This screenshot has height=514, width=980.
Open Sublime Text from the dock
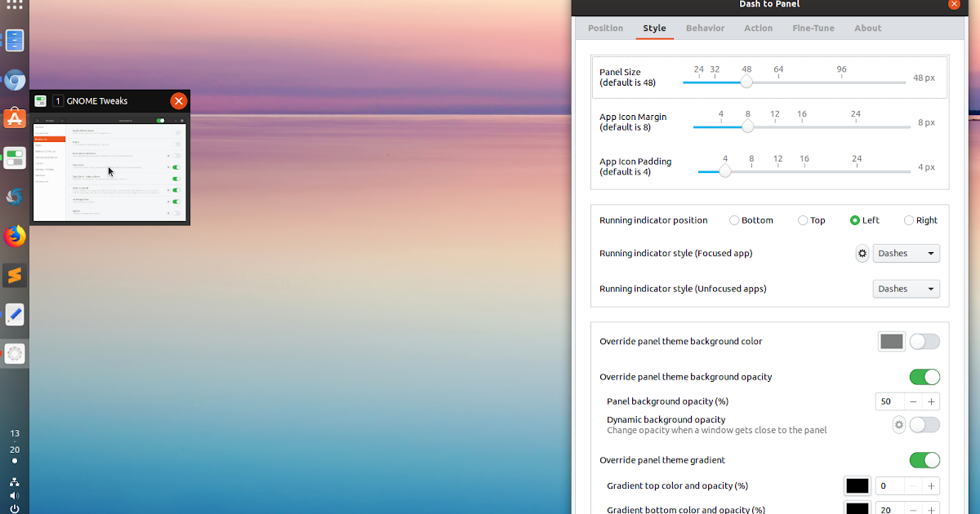pos(14,275)
